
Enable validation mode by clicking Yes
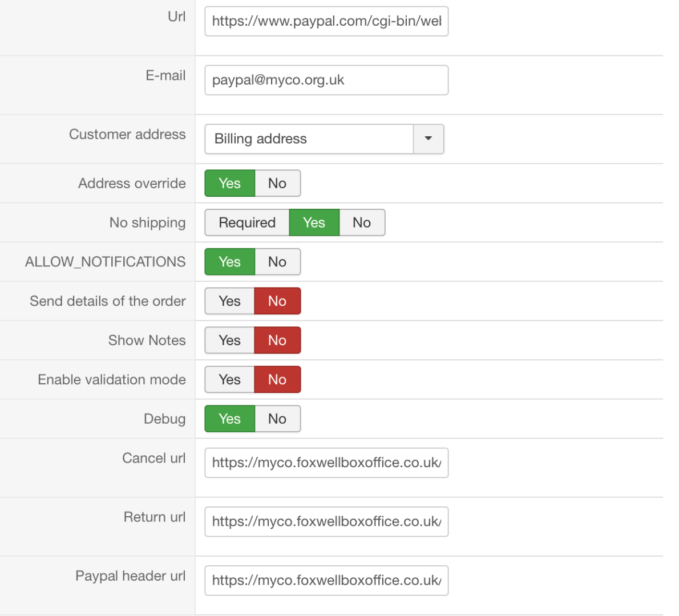[x=230, y=380]
